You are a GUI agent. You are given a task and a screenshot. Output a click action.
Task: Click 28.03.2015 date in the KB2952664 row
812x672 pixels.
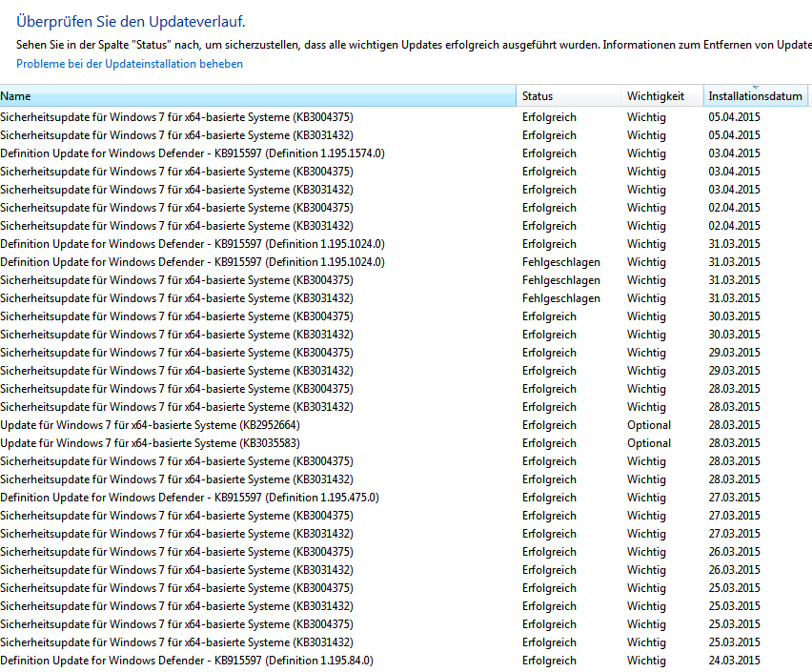(x=734, y=425)
